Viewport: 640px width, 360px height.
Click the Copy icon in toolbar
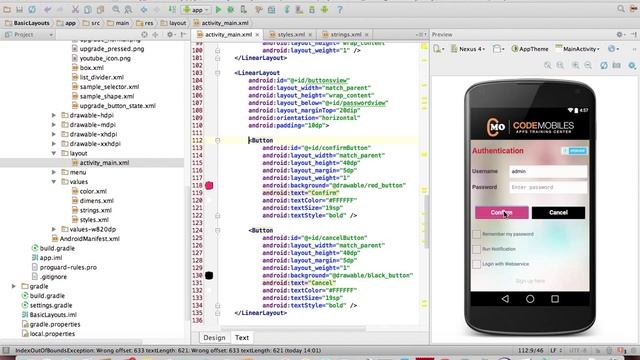point(87,9)
